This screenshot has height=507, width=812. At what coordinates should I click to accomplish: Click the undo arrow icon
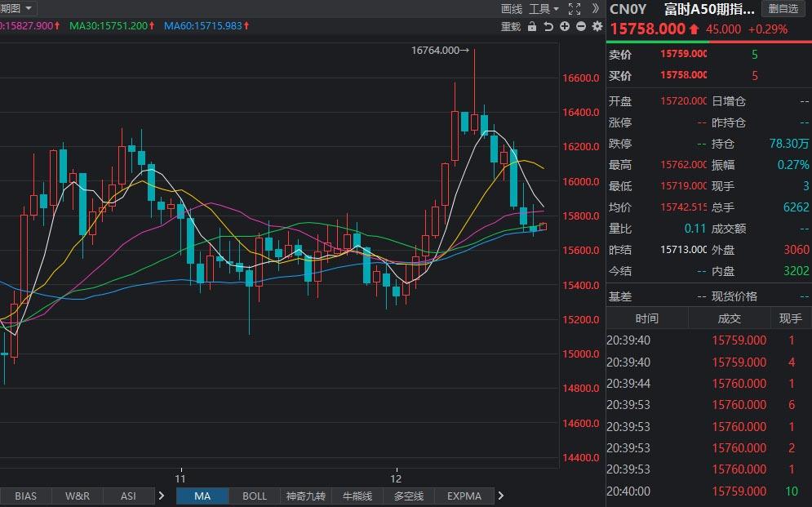[x=548, y=26]
